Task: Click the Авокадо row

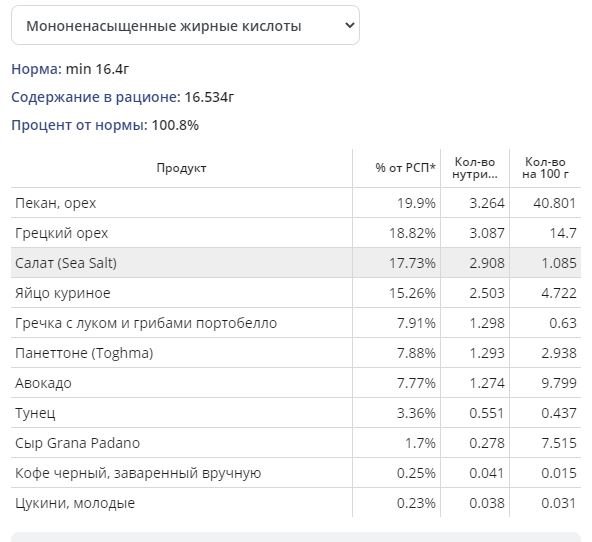Action: pyautogui.click(x=296, y=383)
